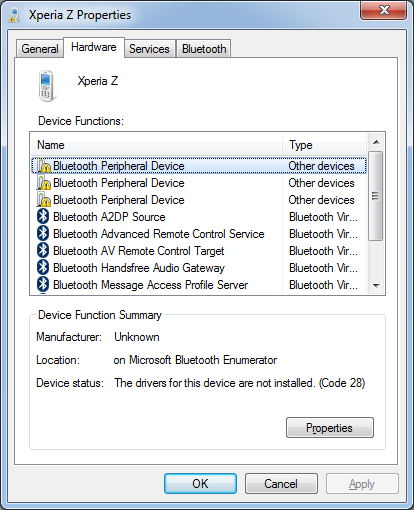Click the Bluetooth icon beside AV Remote Control Target

[43, 251]
